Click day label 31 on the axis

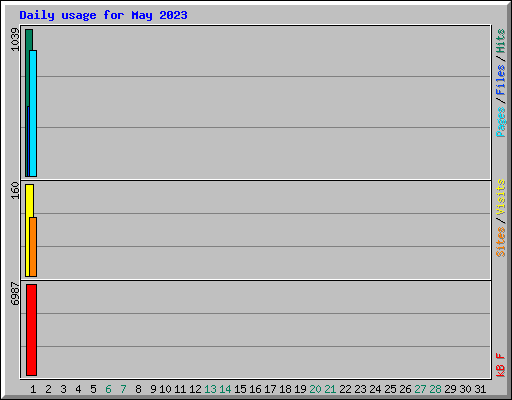click(x=480, y=389)
